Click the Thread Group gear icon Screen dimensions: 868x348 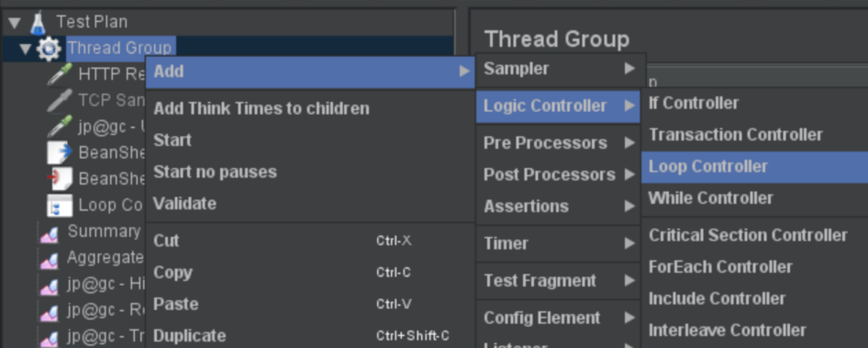(49, 49)
